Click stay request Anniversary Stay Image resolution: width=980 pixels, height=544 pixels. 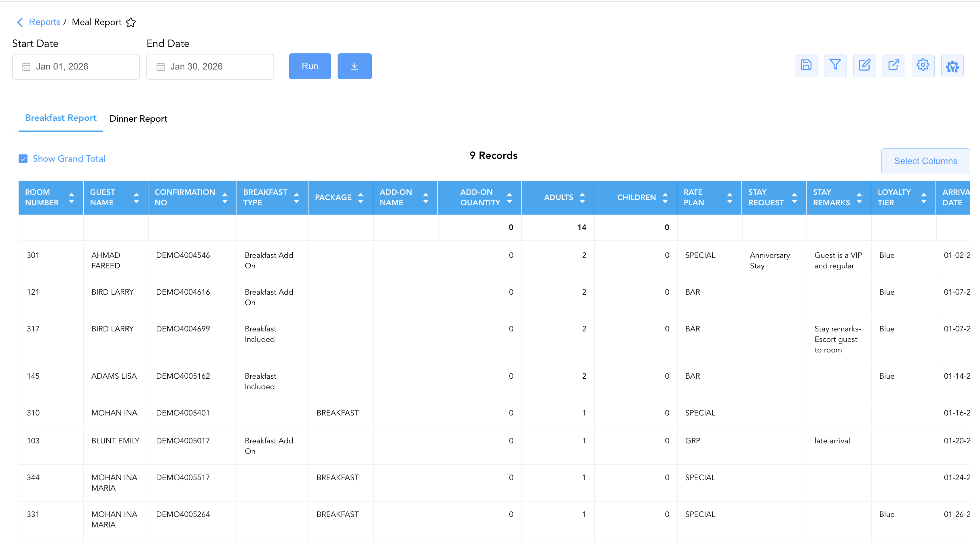click(770, 261)
